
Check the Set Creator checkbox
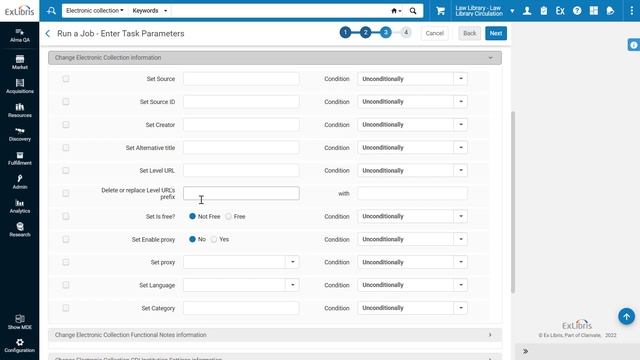[66, 124]
